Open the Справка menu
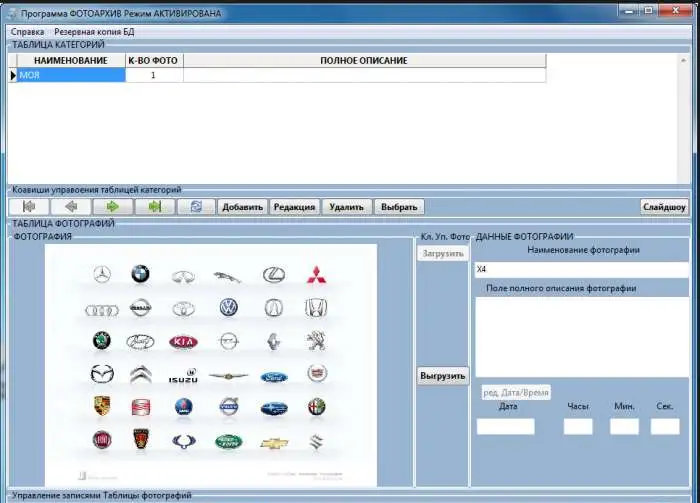This screenshot has height=503, width=700. point(28,32)
